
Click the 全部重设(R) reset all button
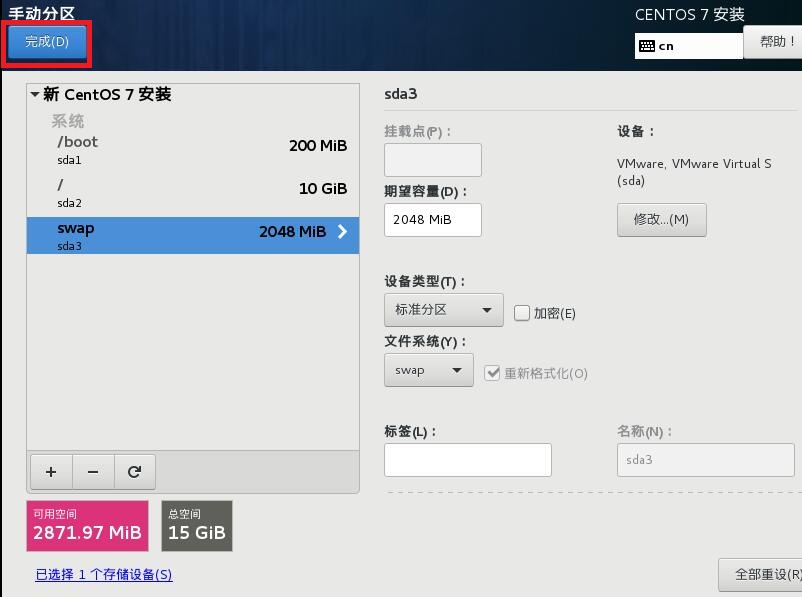tap(761, 575)
